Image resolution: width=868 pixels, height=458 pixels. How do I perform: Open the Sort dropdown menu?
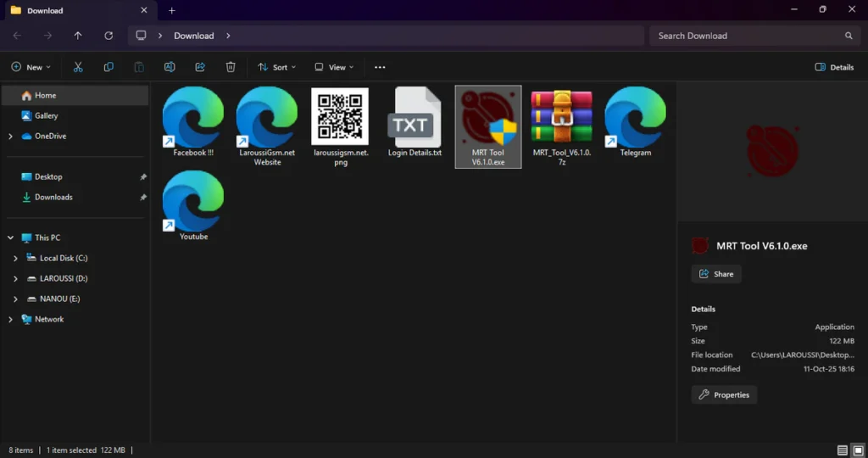tap(273, 67)
